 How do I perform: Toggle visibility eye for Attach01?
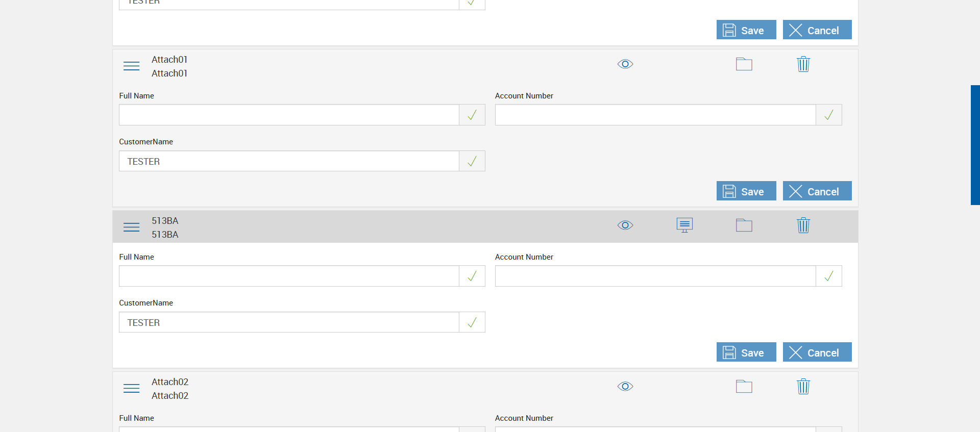tap(625, 64)
